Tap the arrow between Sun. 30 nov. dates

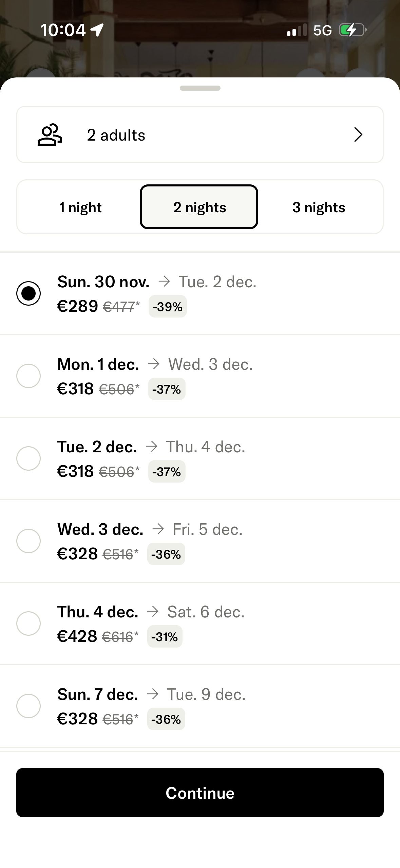coord(164,282)
